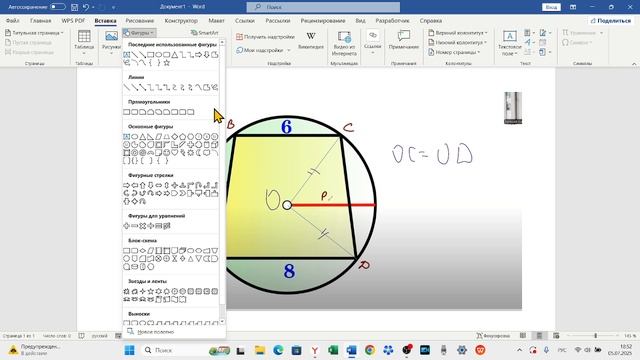This screenshot has height=360, width=640.
Task: Open the Файл tab
Action: 13,20
